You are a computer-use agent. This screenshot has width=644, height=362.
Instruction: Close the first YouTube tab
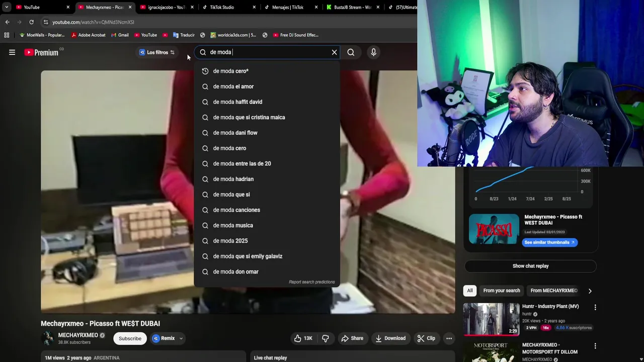[x=68, y=8]
